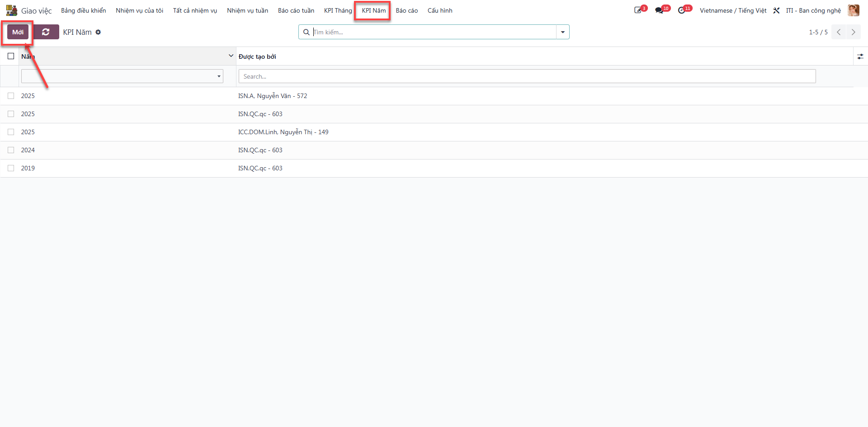868x427 pixels.
Task: Click the debug tools wrench icon
Action: (776, 10)
